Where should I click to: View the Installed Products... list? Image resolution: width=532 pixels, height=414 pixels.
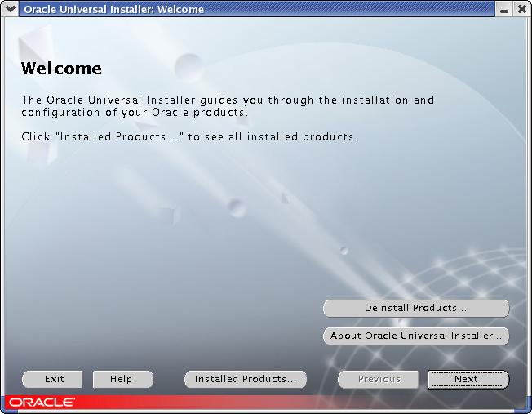click(245, 379)
